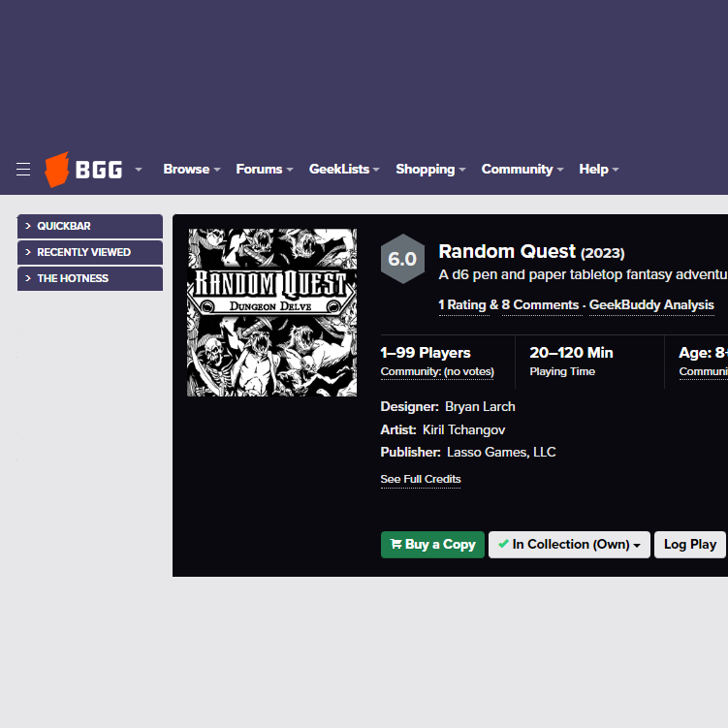Open the Forums menu
The image size is (728, 728).
[265, 170]
